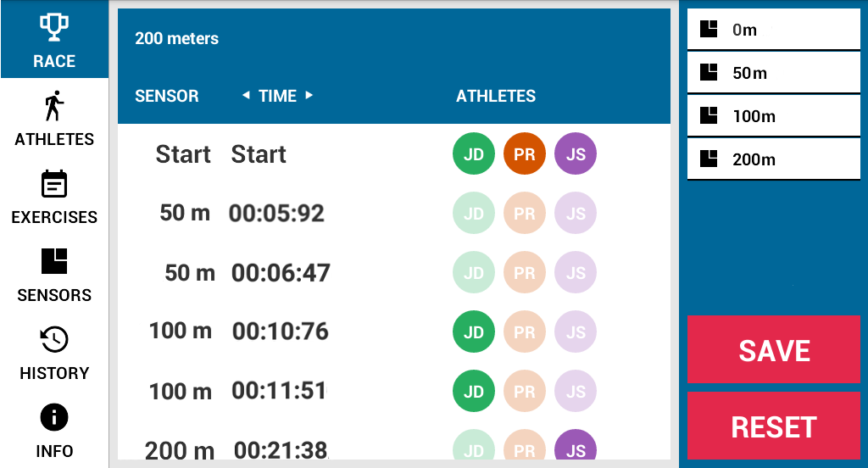Open the Race trophy tab
868x468 pixels.
54,39
